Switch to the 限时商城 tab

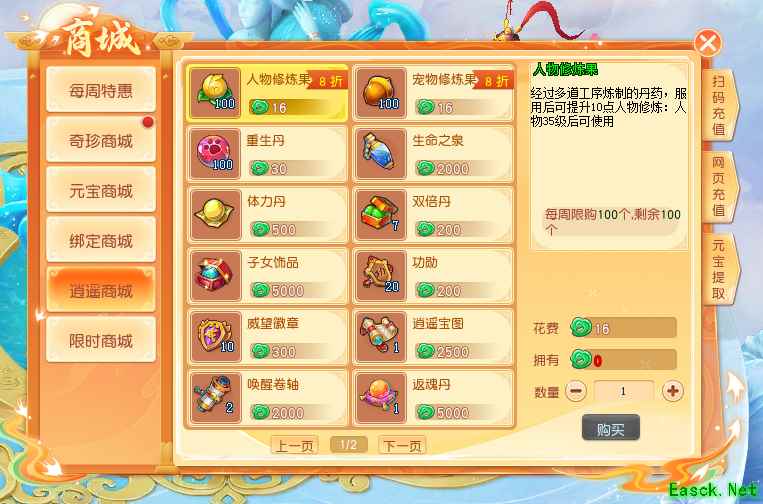pos(101,340)
